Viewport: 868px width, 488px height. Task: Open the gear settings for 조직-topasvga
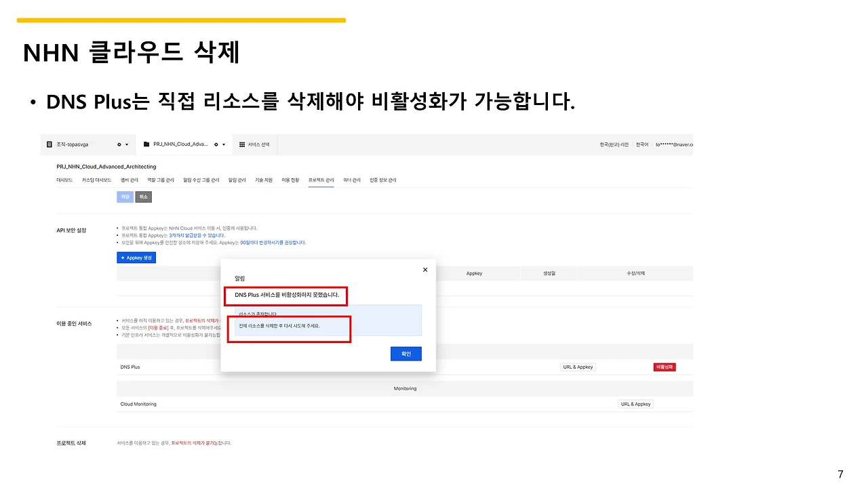coord(119,144)
